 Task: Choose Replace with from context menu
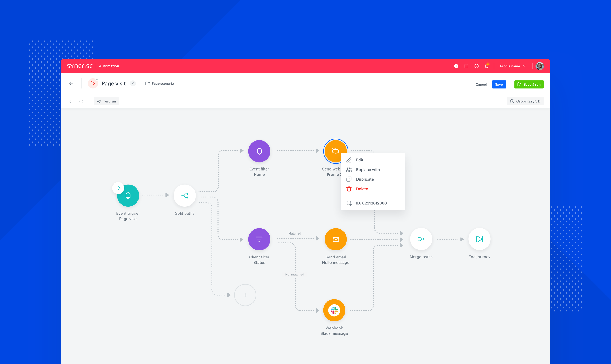[368, 169]
